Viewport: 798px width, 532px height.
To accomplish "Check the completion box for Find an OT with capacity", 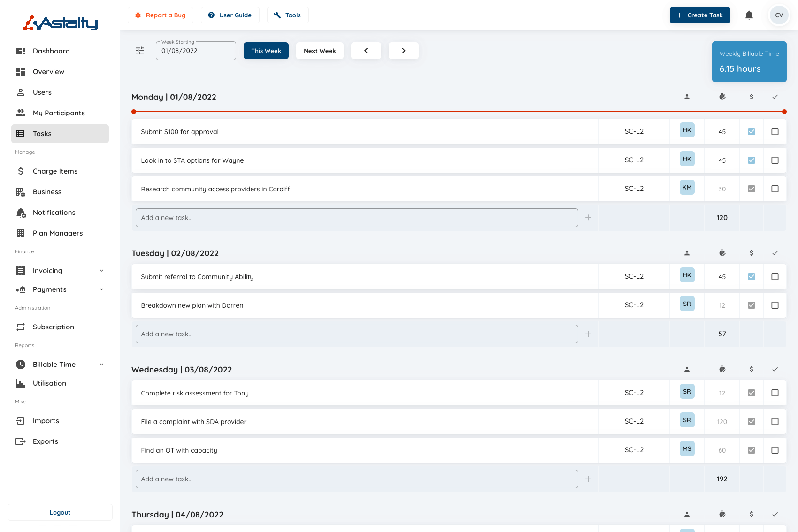I will 775,450.
